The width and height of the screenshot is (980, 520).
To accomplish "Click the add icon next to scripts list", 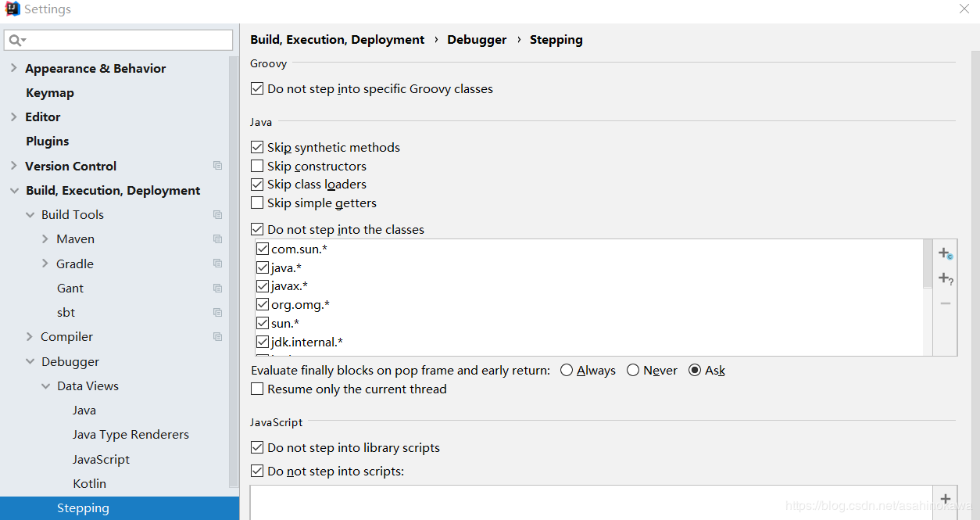I will point(946,499).
